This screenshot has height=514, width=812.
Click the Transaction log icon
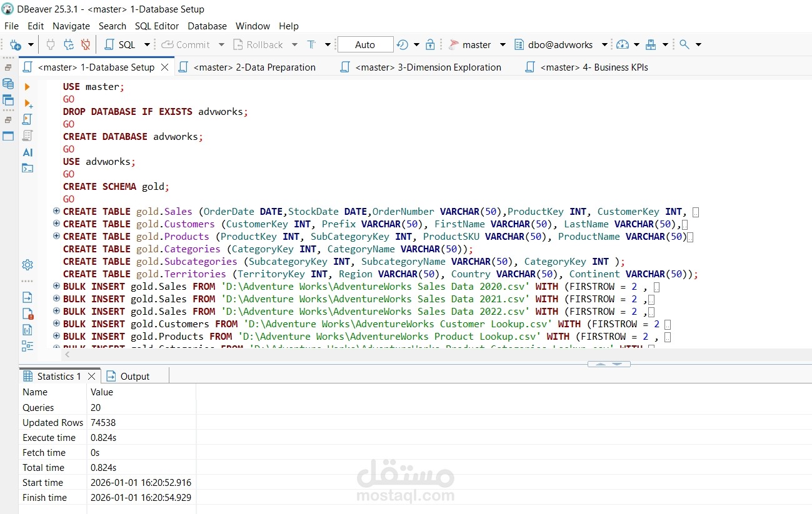point(311,44)
